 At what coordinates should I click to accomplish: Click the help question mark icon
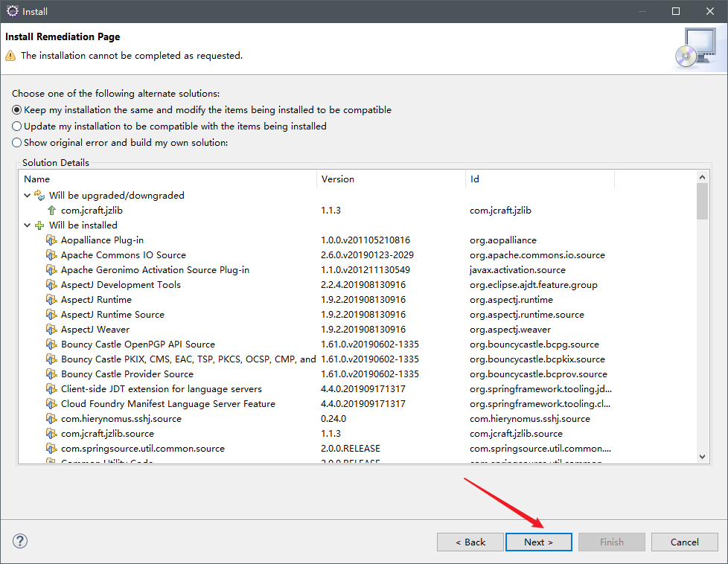coord(20,541)
